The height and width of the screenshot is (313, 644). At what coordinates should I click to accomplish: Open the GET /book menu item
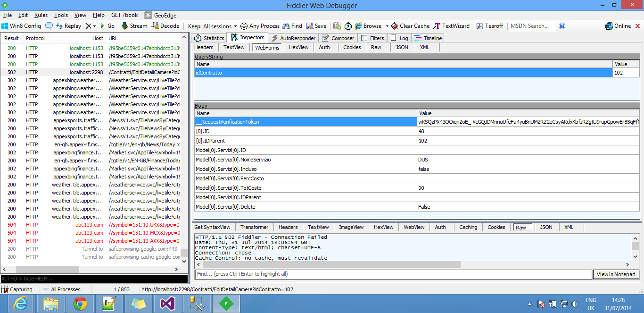pyautogui.click(x=124, y=15)
